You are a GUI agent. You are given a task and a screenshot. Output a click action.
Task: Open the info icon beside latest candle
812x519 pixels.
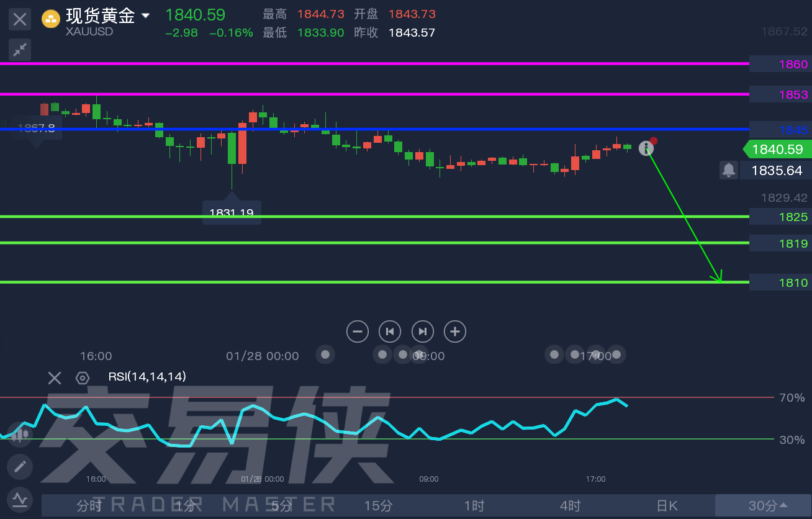click(646, 148)
